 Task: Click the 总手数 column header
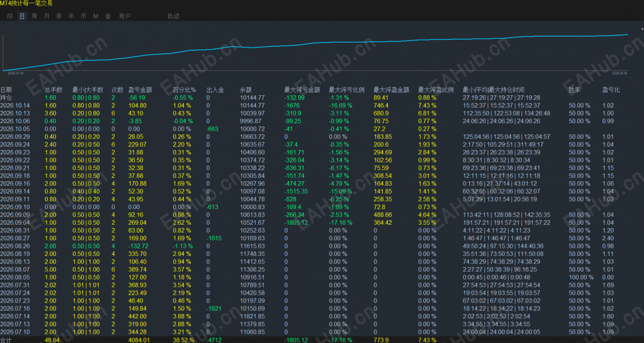[53, 90]
